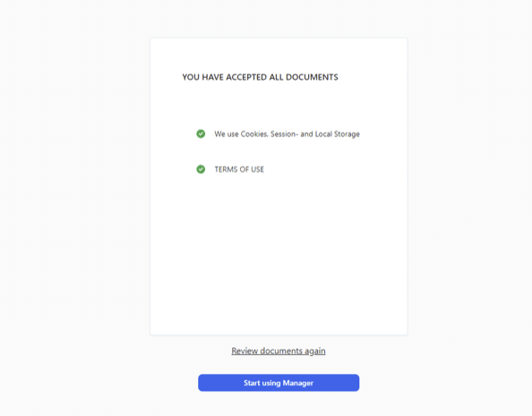Click the checkmark left of Terms label
The height and width of the screenshot is (416, 532).
click(x=201, y=169)
